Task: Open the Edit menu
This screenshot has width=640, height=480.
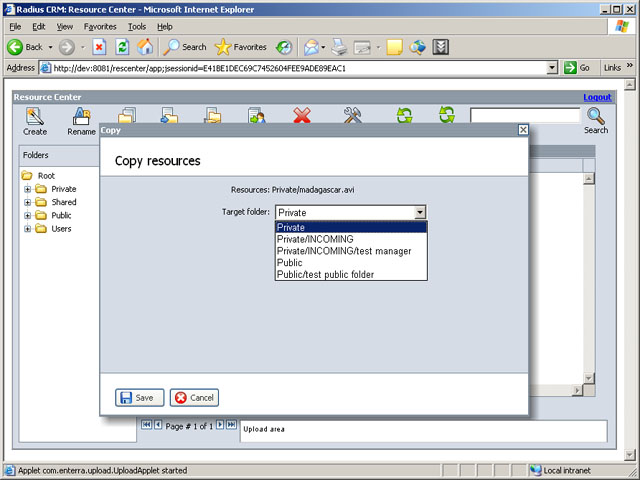Action: click(x=39, y=27)
